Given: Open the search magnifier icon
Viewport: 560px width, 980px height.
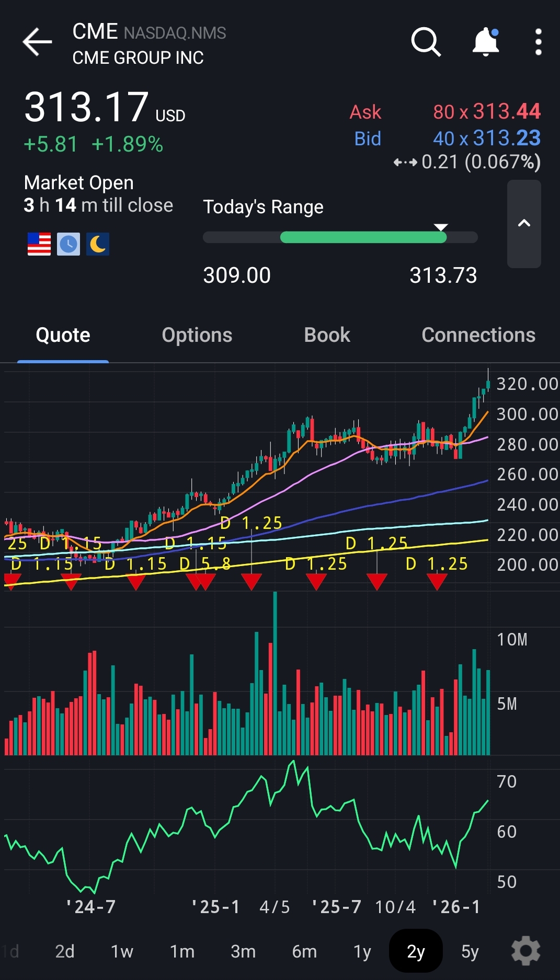Looking at the screenshot, I should tap(426, 42).
